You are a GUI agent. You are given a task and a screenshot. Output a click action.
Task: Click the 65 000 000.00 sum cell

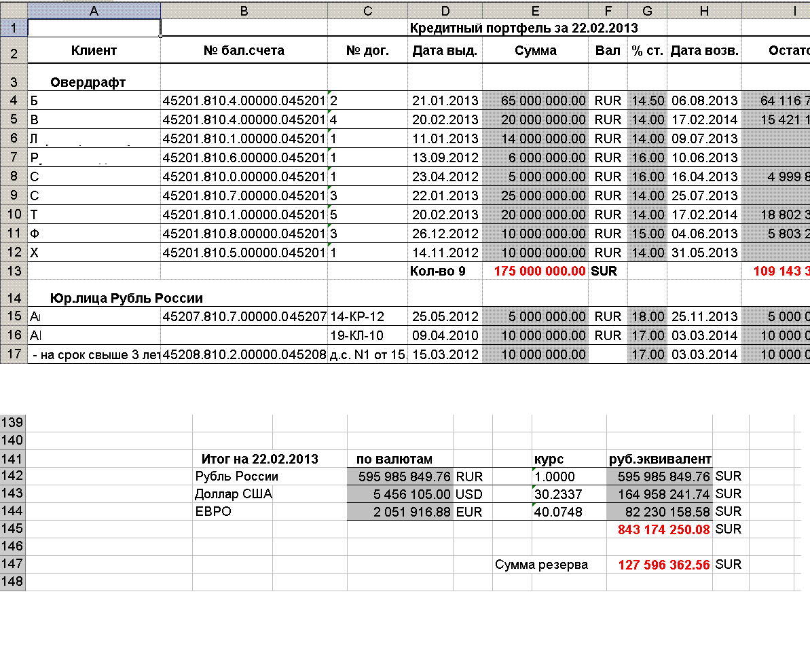coord(535,100)
